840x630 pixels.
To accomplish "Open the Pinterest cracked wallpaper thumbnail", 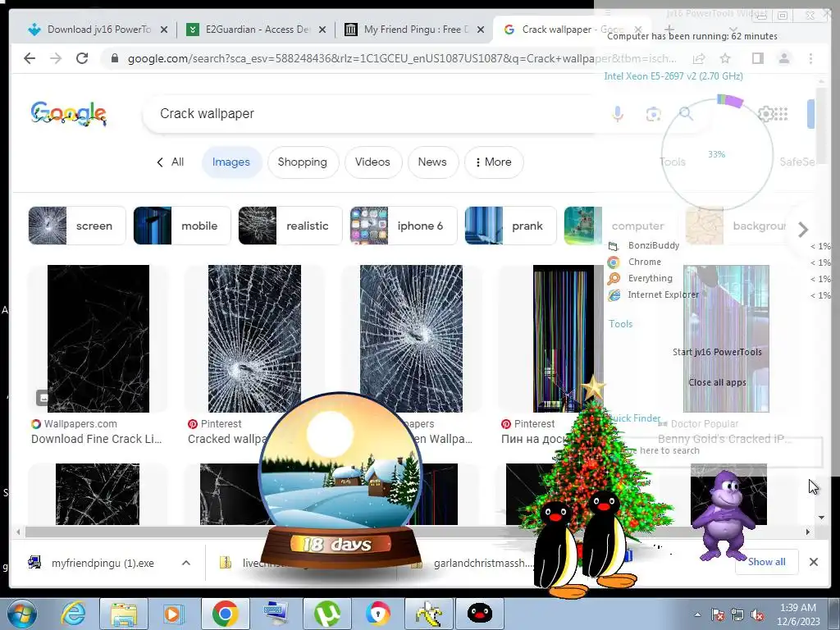I will click(254, 339).
